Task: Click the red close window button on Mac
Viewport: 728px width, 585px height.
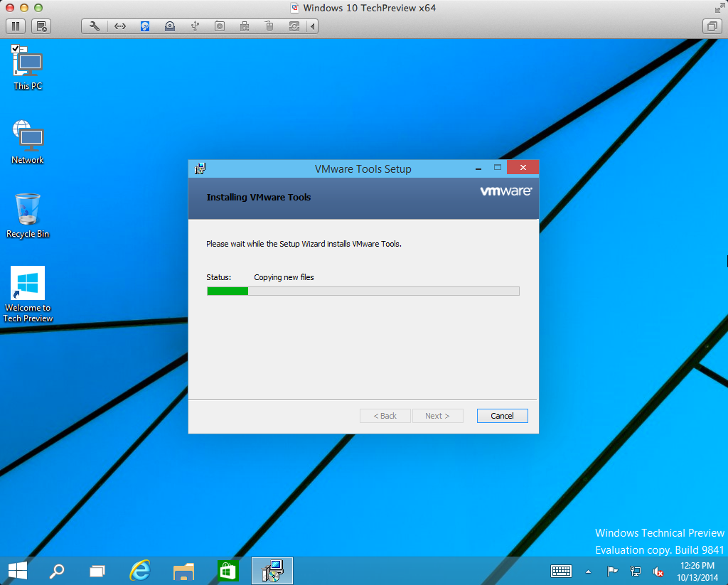Action: 10,7
